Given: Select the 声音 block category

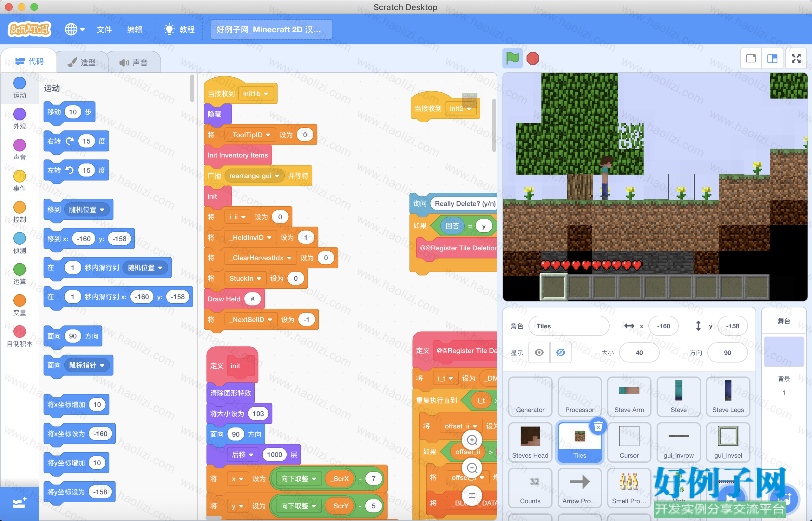Looking at the screenshot, I should click(x=19, y=150).
